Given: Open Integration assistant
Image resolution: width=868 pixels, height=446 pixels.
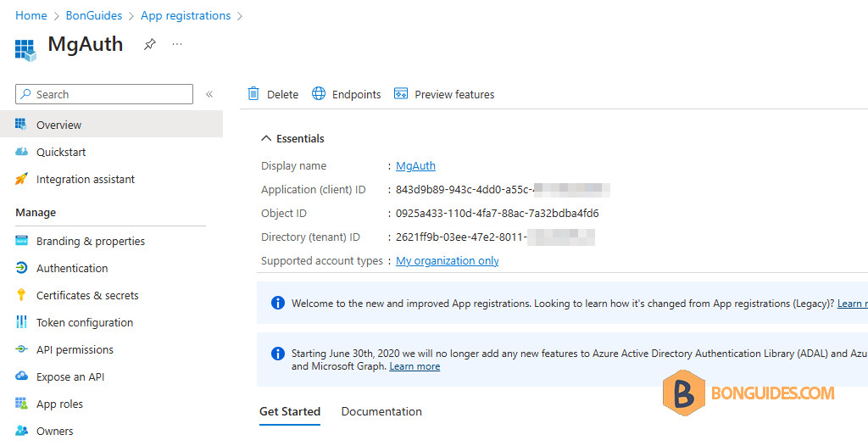Looking at the screenshot, I should coord(86,180).
